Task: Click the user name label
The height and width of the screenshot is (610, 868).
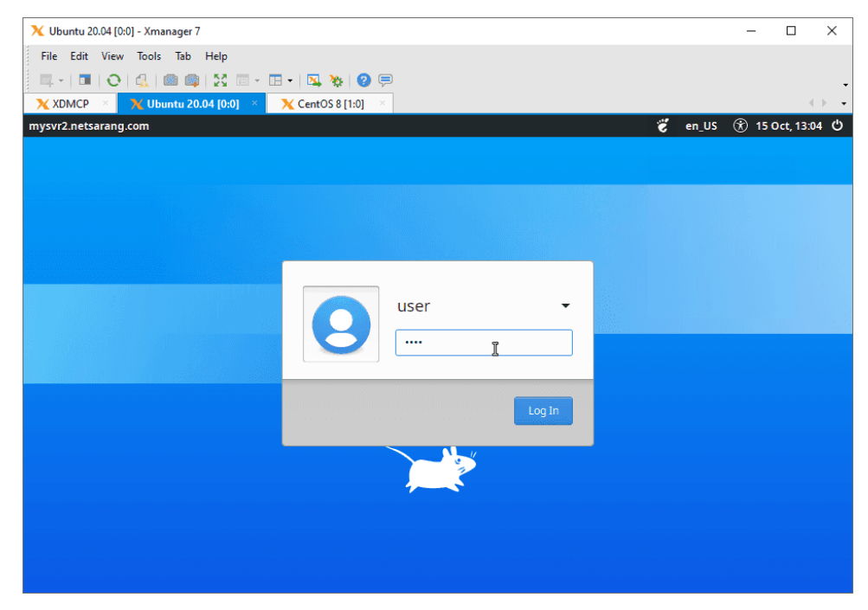Action: point(414,306)
